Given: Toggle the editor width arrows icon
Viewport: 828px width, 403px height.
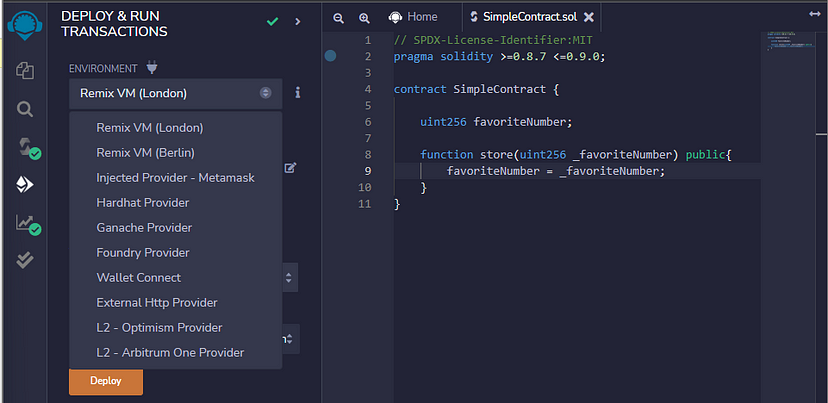Looking at the screenshot, I should click(x=814, y=14).
